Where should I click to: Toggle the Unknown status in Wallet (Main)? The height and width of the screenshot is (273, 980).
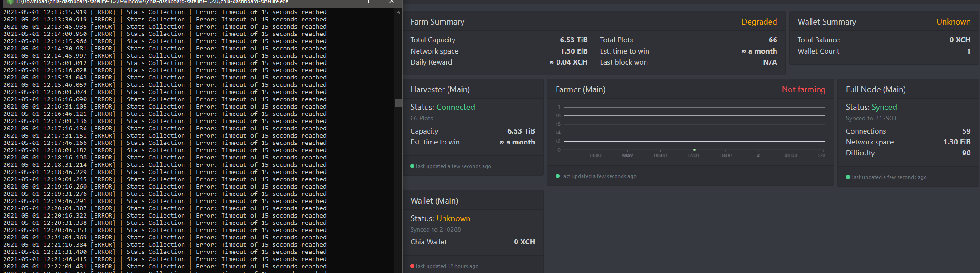pyautogui.click(x=453, y=218)
